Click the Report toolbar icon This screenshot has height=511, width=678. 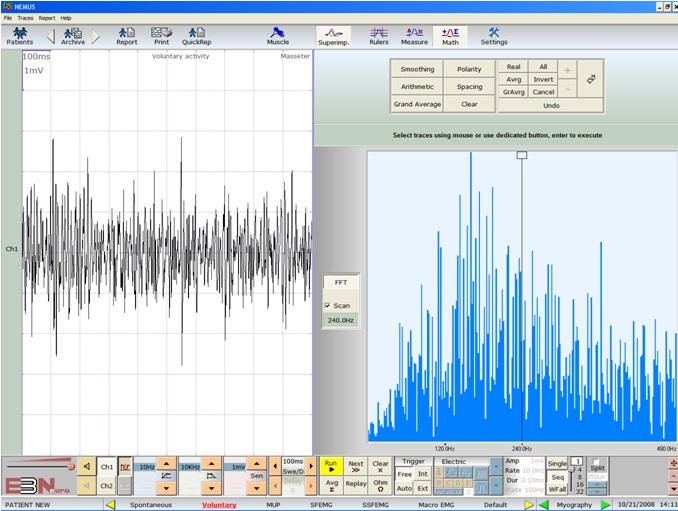pyautogui.click(x=126, y=36)
